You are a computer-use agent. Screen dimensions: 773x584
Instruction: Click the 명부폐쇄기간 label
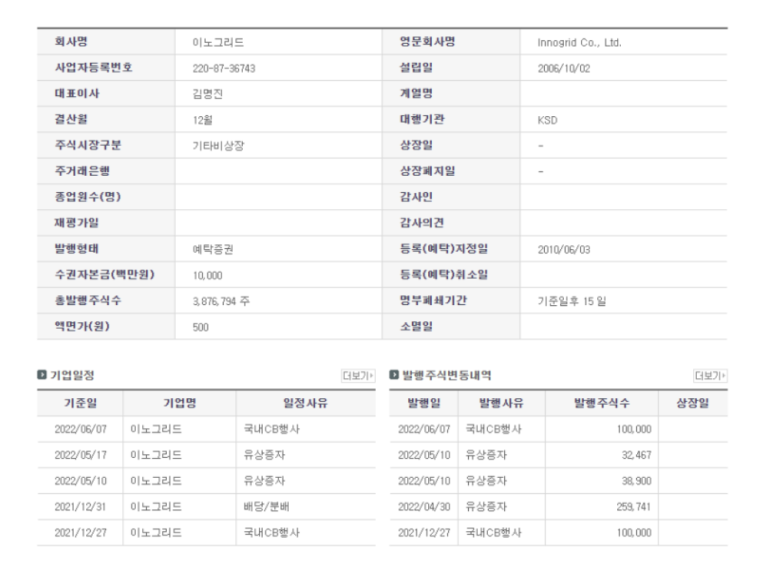click(x=433, y=300)
